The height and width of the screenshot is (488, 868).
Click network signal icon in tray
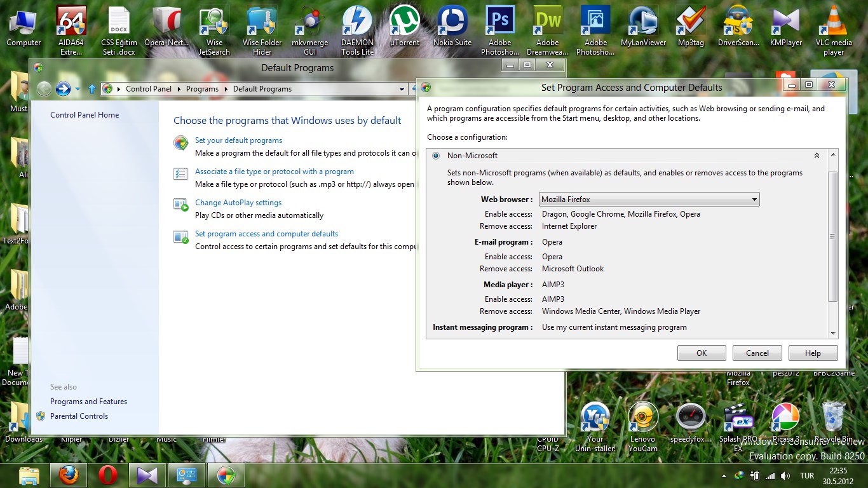[x=770, y=475]
